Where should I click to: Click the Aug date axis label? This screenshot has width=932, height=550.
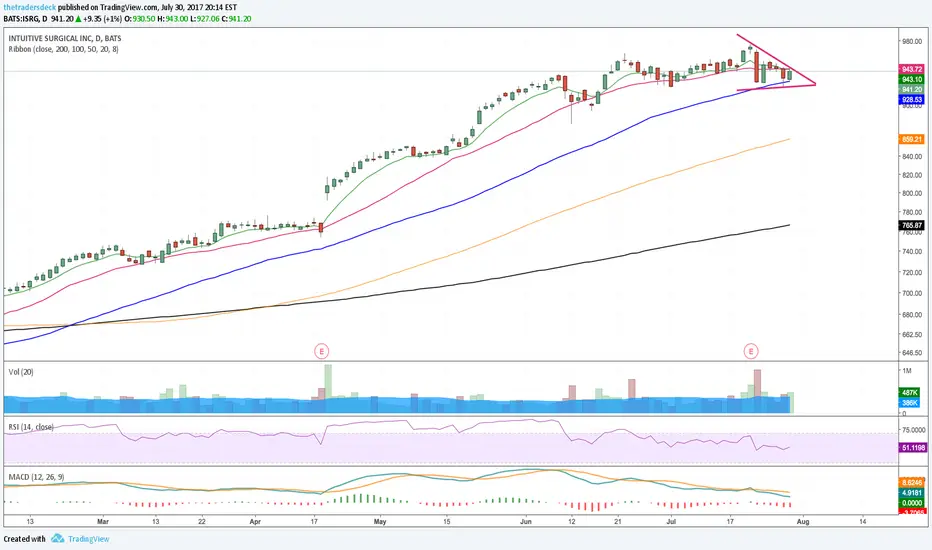coord(802,521)
